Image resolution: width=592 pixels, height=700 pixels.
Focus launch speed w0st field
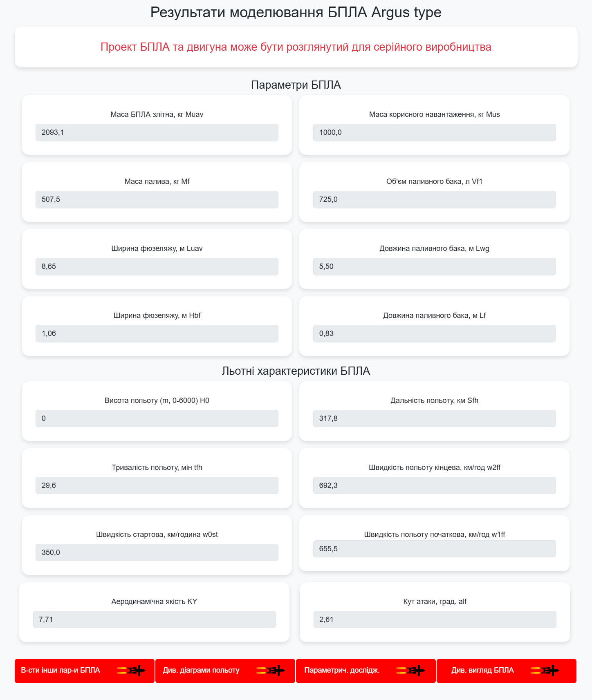pyautogui.click(x=157, y=553)
